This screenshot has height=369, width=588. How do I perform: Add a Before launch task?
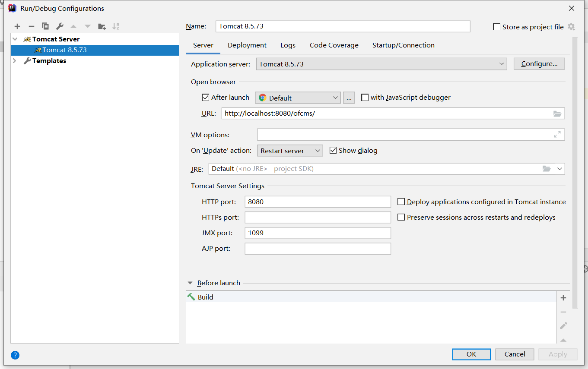point(563,298)
